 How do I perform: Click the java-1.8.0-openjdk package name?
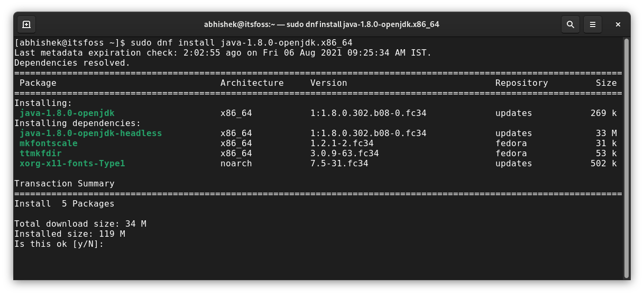[x=67, y=113]
